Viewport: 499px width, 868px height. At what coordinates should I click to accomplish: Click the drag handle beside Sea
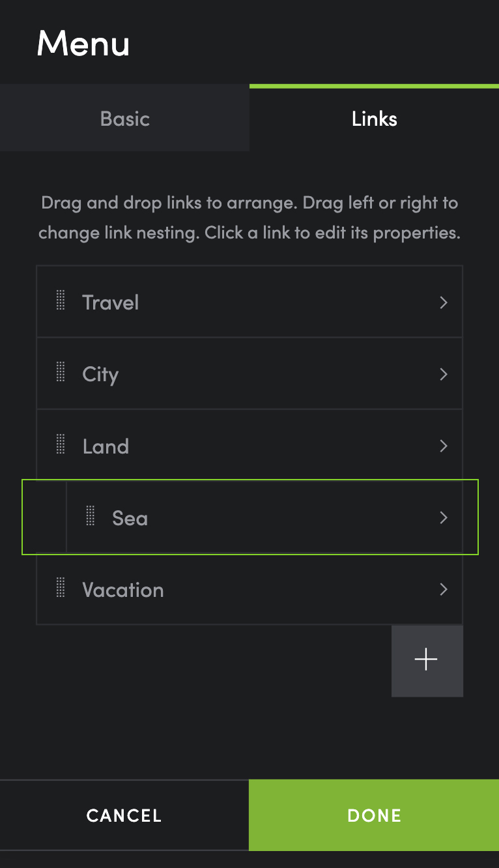coord(91,517)
